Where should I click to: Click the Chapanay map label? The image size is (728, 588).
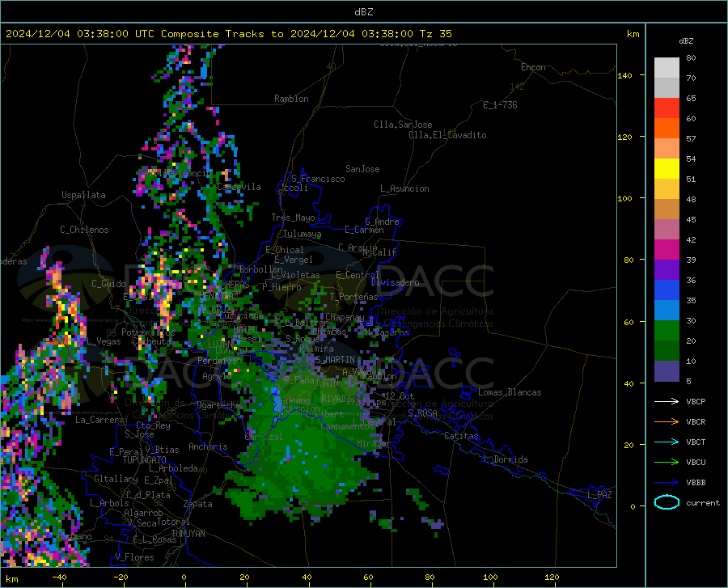click(345, 317)
